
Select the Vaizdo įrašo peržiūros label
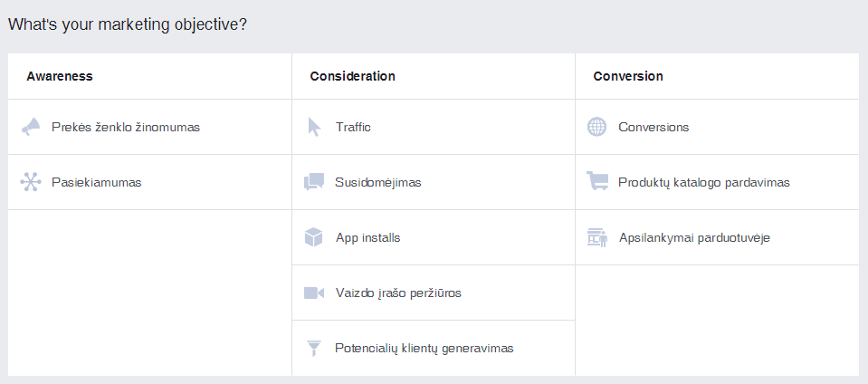point(398,293)
